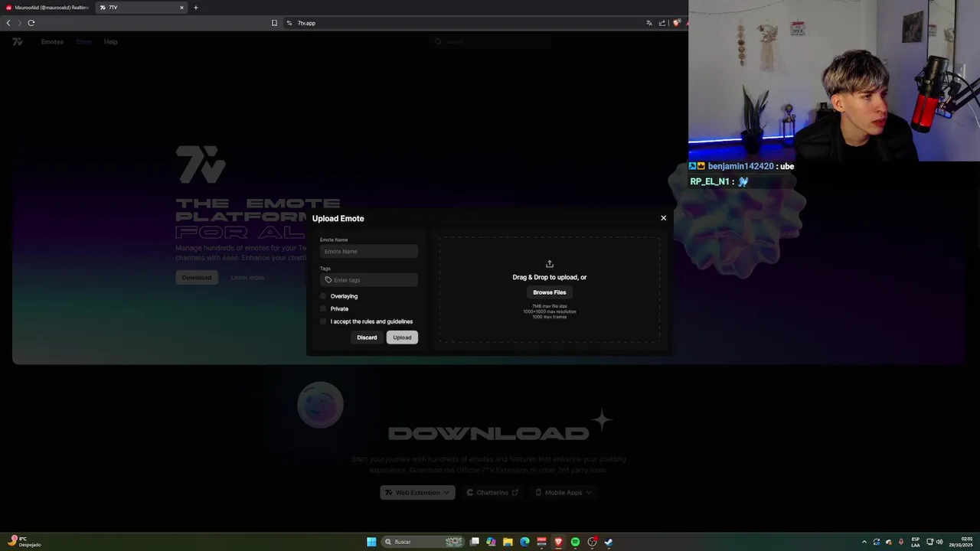Open a new browser tab
The width and height of the screenshot is (980, 551).
click(195, 8)
